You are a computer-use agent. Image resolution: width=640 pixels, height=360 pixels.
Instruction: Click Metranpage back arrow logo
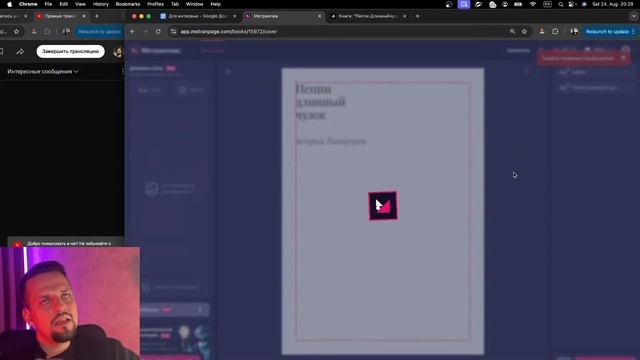(x=135, y=51)
